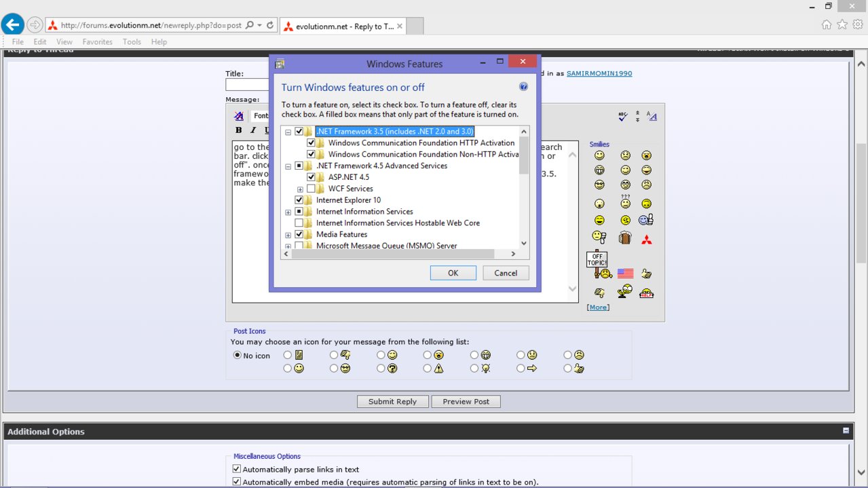
Task: Click the editor resize arrows icon
Action: [x=637, y=117]
